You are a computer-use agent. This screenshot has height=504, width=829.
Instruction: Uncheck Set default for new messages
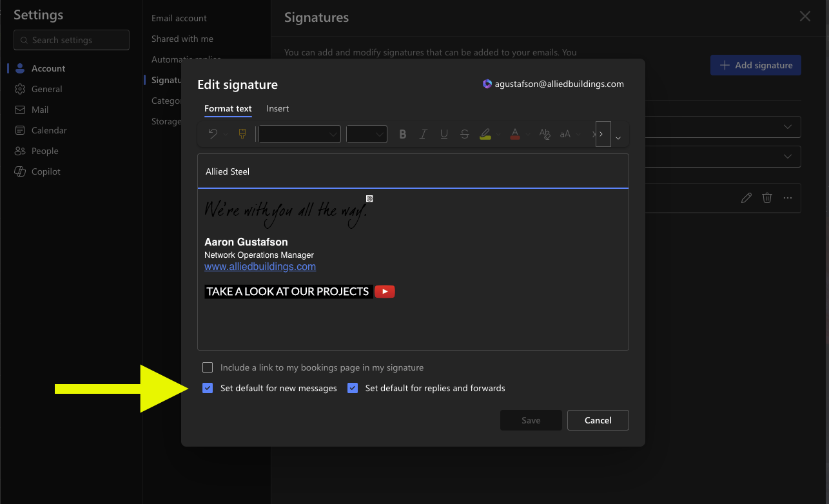click(x=208, y=388)
